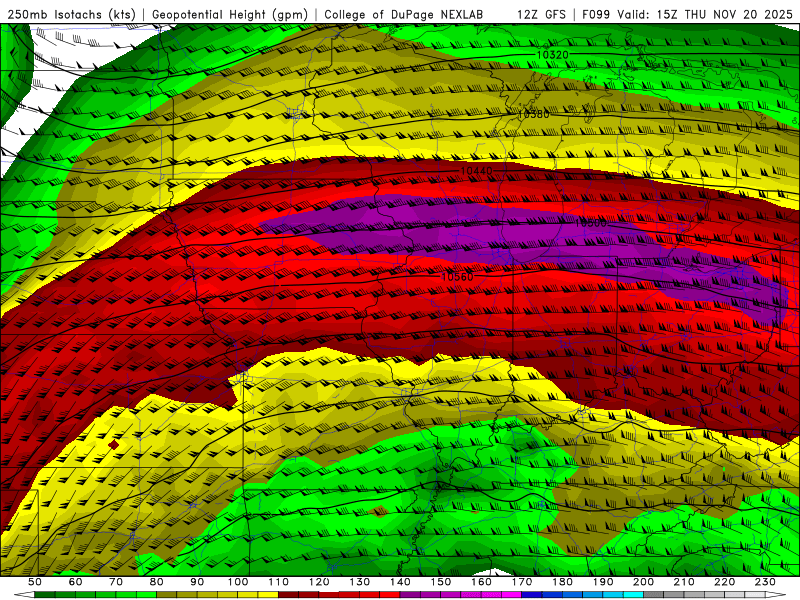800x600 pixels.
Task: Click the 80 label on the color scale
Action: coord(157,582)
